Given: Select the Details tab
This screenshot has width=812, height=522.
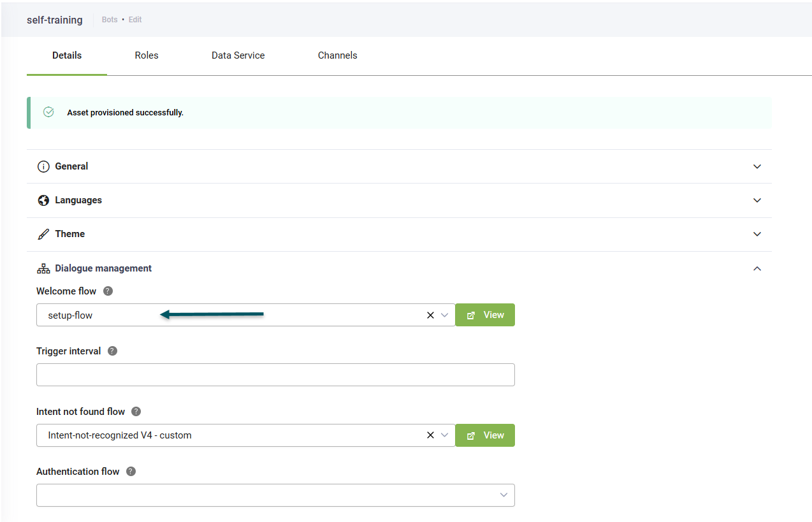Looking at the screenshot, I should [x=67, y=55].
